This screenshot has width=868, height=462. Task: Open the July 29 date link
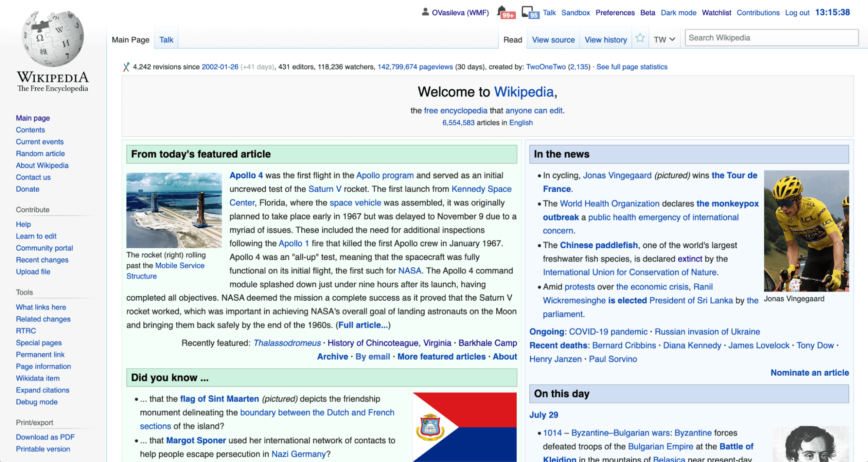pyautogui.click(x=544, y=415)
